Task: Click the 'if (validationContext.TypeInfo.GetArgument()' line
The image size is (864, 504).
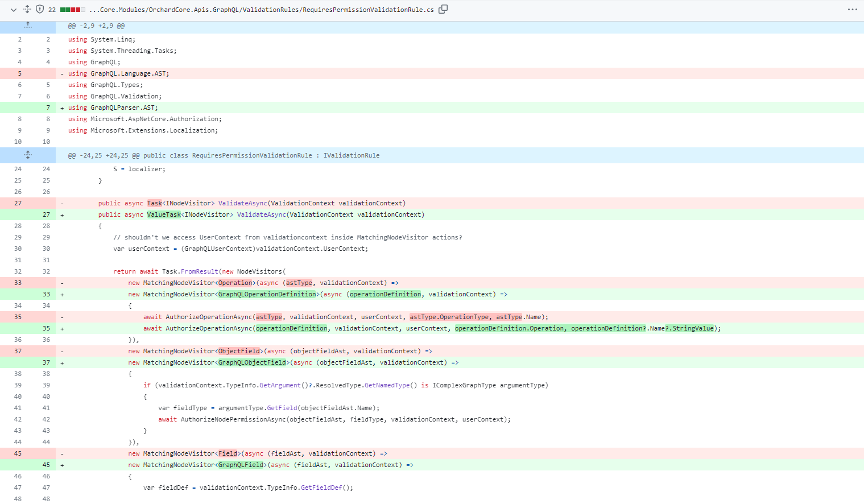Action: (x=346, y=385)
